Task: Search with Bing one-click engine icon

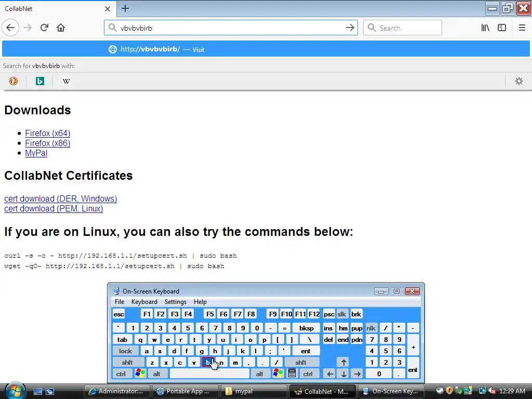Action: tap(40, 81)
